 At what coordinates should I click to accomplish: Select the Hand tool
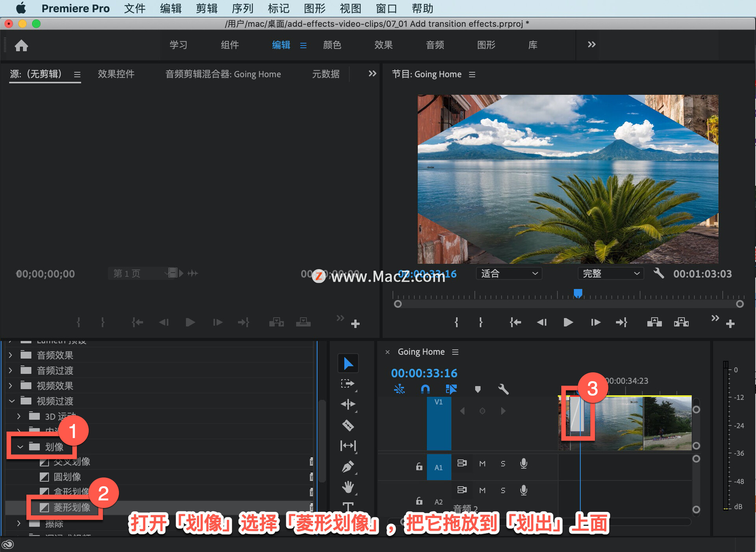(348, 487)
